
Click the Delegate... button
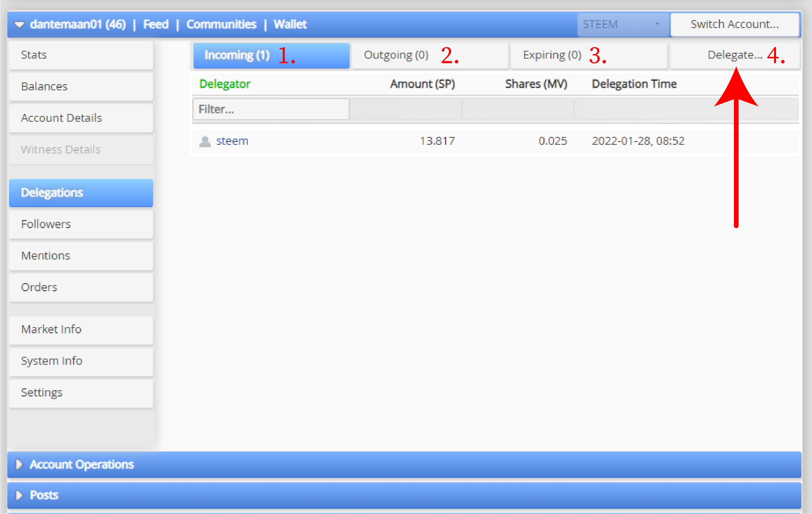(x=735, y=55)
